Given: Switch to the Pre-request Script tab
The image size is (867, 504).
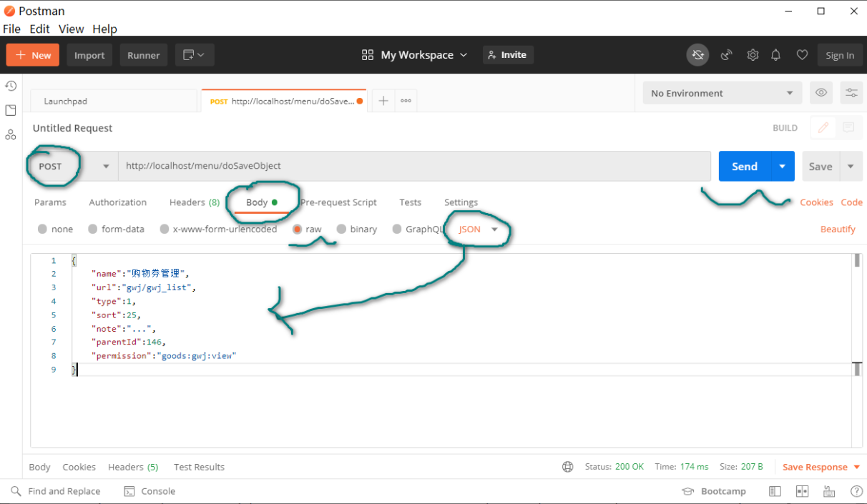Looking at the screenshot, I should point(338,202).
